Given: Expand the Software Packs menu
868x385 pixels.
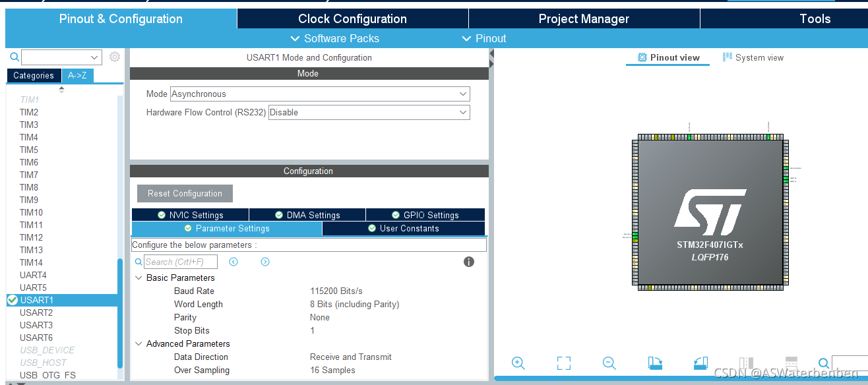Looking at the screenshot, I should [335, 38].
